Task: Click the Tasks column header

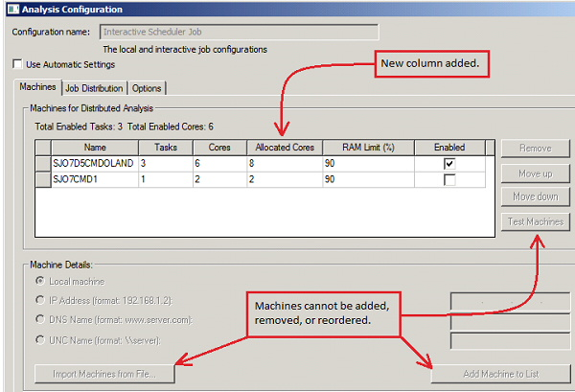Action: coord(166,148)
